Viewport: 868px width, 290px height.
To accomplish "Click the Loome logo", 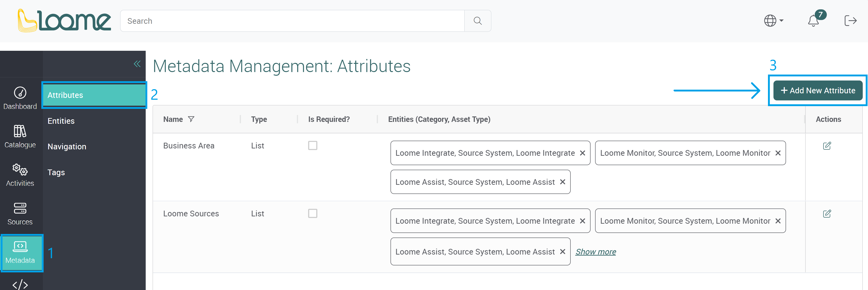I will point(64,21).
